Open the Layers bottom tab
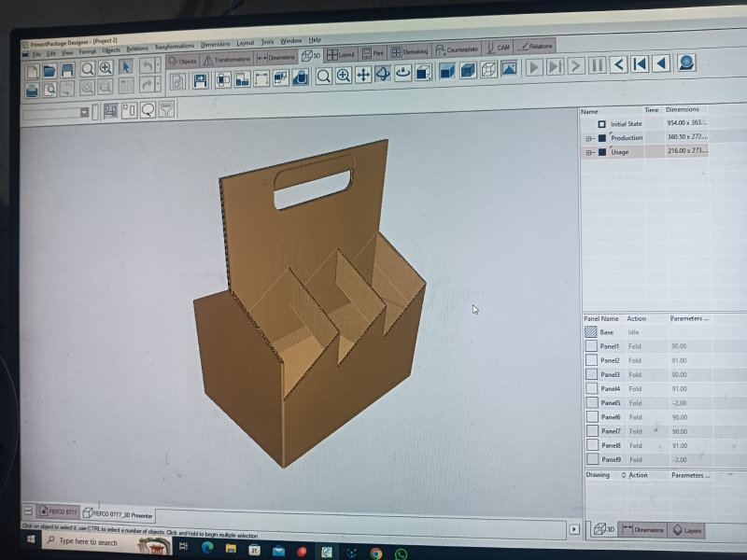The width and height of the screenshot is (747, 560). coord(687,530)
